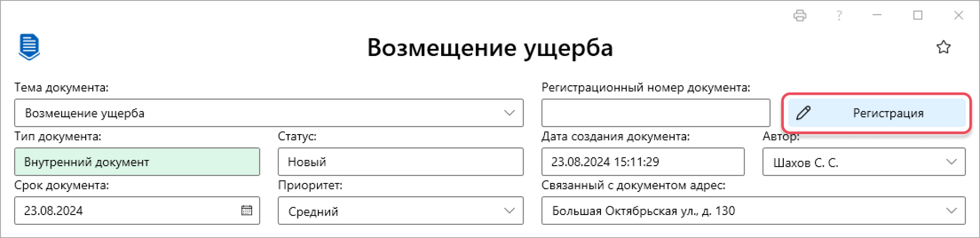Click the Дата создания документа field
Image resolution: width=980 pixels, height=238 pixels.
click(x=643, y=162)
